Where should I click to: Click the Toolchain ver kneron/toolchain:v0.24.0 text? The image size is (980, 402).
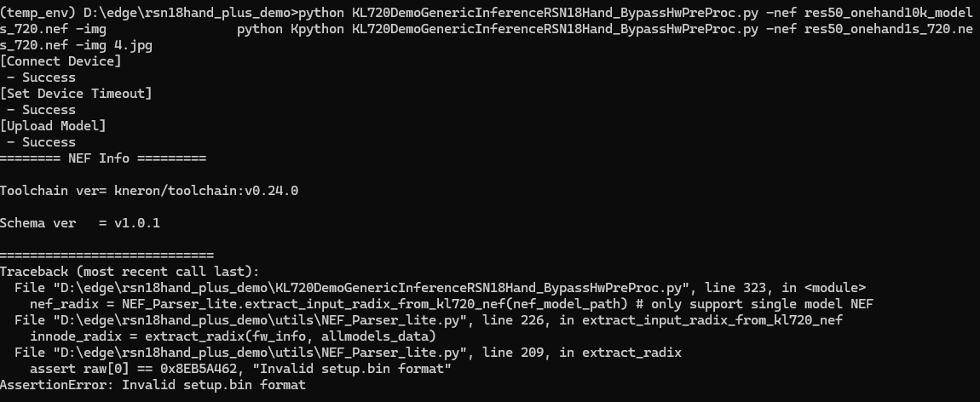pyautogui.click(x=149, y=191)
